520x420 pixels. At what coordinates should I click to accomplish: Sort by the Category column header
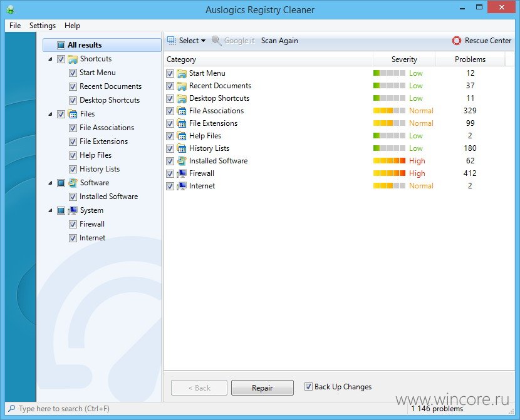click(x=268, y=59)
